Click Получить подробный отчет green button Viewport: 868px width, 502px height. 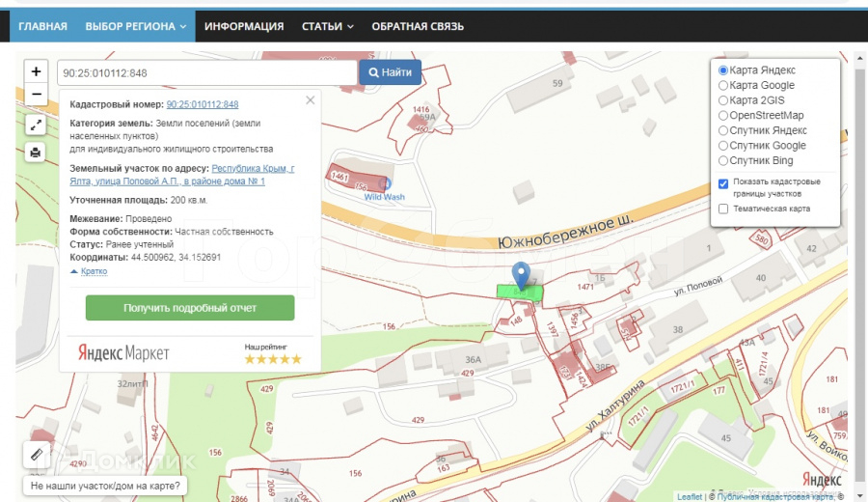tap(190, 308)
